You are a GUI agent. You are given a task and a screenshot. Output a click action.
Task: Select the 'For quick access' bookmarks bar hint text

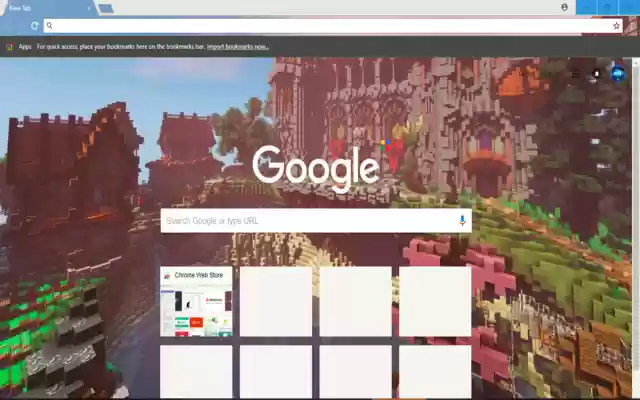tap(121, 47)
